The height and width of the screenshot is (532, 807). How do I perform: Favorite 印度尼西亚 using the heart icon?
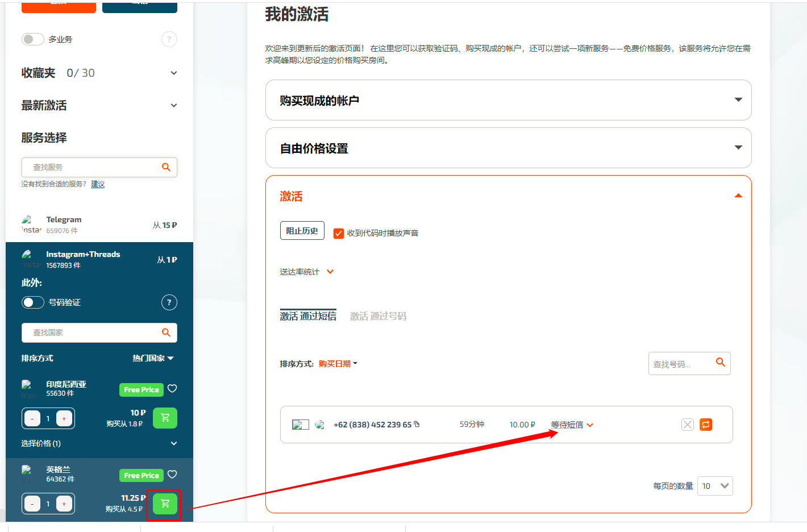tap(173, 389)
